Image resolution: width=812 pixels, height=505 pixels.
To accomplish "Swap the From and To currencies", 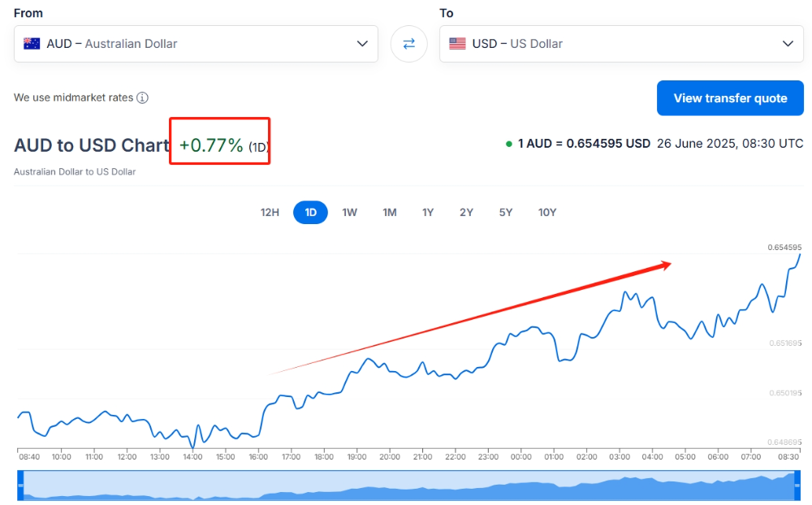I will click(408, 44).
